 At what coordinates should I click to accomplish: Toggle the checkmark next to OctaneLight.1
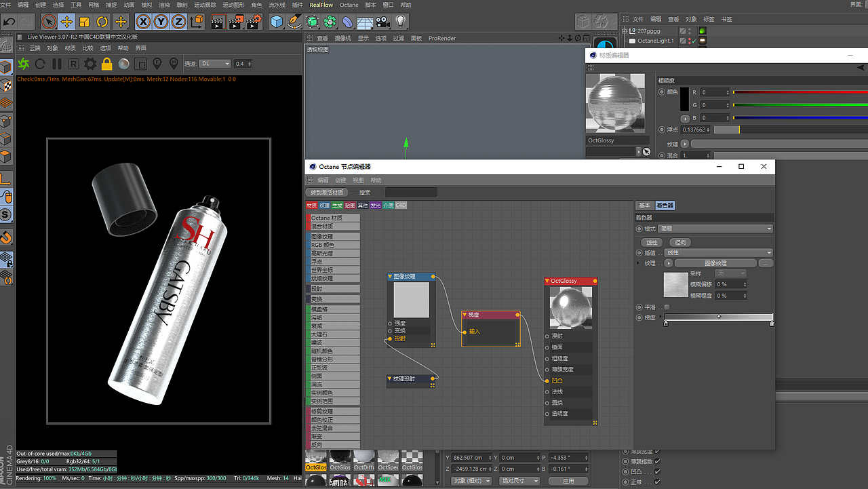[x=694, y=41]
